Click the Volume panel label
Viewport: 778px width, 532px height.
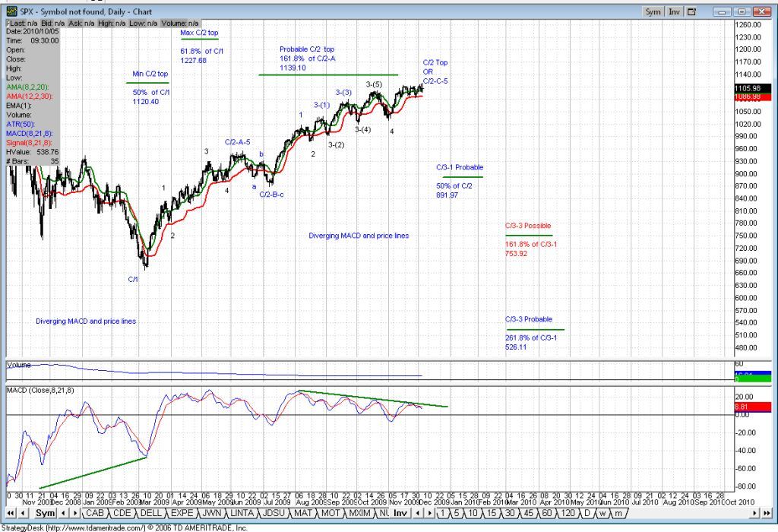click(x=19, y=365)
